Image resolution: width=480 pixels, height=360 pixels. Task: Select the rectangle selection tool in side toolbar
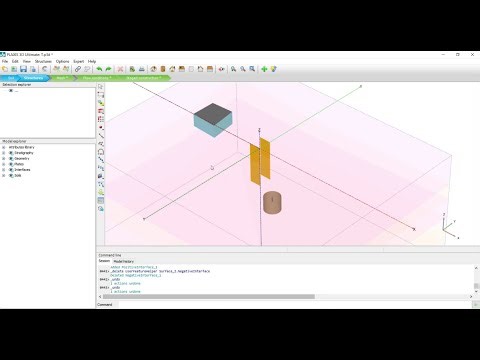(x=101, y=95)
